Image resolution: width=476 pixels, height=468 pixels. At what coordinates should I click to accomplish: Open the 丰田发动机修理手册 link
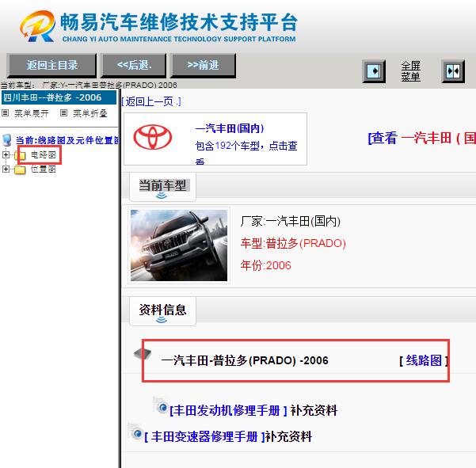(228, 411)
